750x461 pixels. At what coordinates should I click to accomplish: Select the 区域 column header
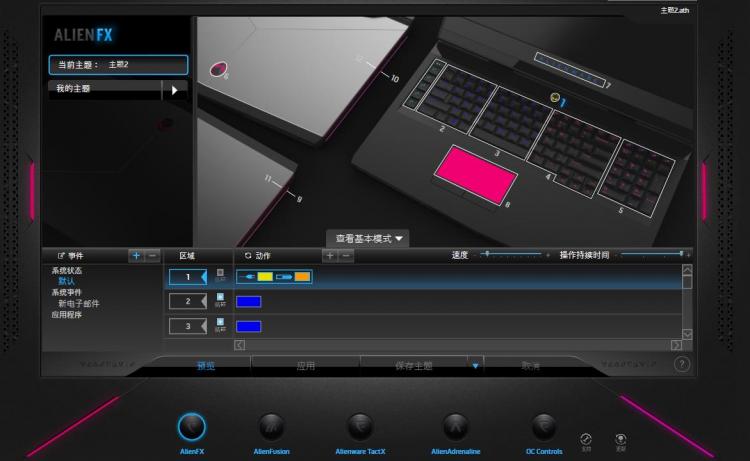coord(187,256)
